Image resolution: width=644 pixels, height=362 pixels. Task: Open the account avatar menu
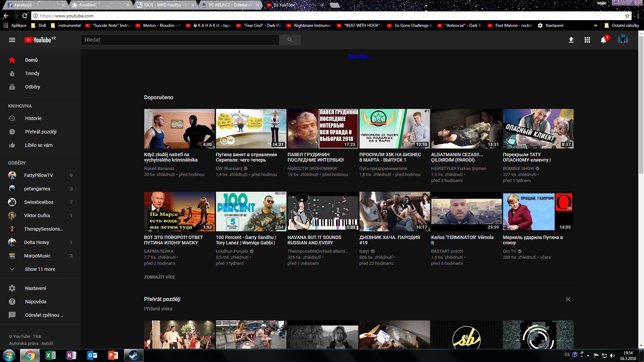[623, 40]
